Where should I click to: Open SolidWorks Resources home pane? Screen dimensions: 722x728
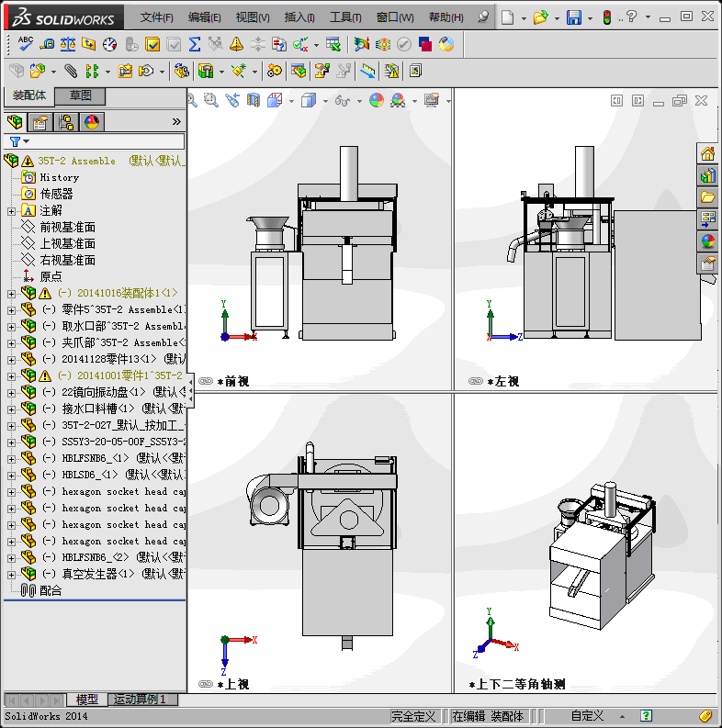[x=707, y=153]
